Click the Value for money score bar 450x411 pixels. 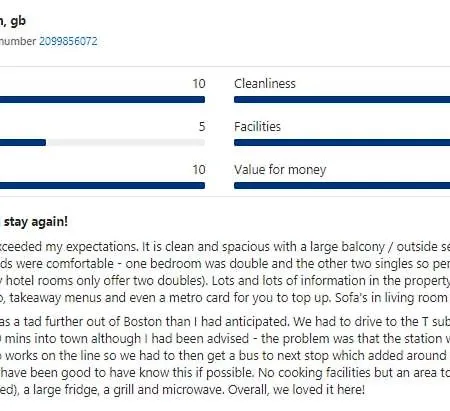click(x=342, y=185)
